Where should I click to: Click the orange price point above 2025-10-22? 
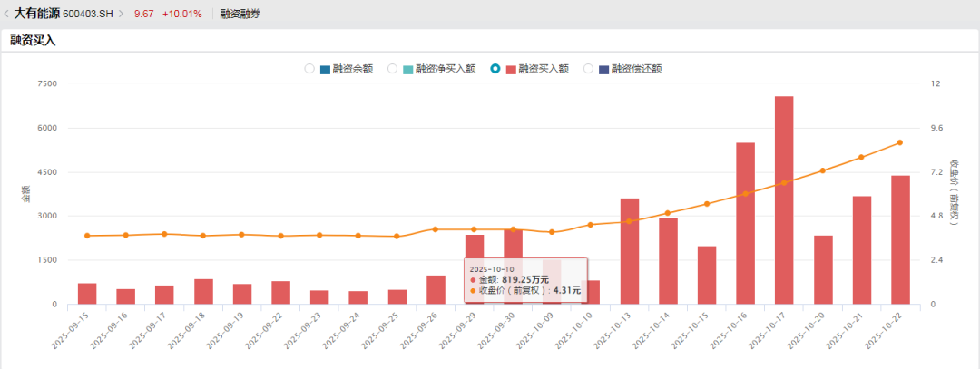click(900, 142)
